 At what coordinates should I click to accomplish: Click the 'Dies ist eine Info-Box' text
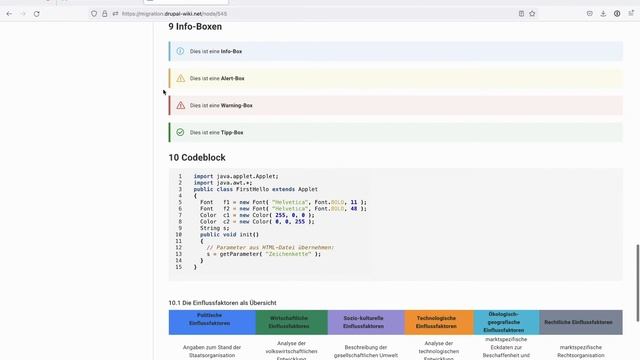216,51
